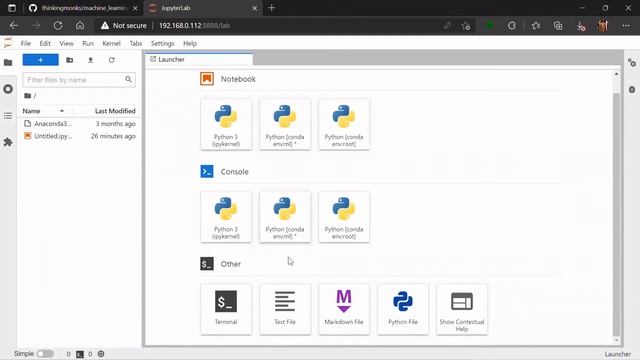Start console with Python conda env:root
The width and height of the screenshot is (640, 360).
pos(344,217)
